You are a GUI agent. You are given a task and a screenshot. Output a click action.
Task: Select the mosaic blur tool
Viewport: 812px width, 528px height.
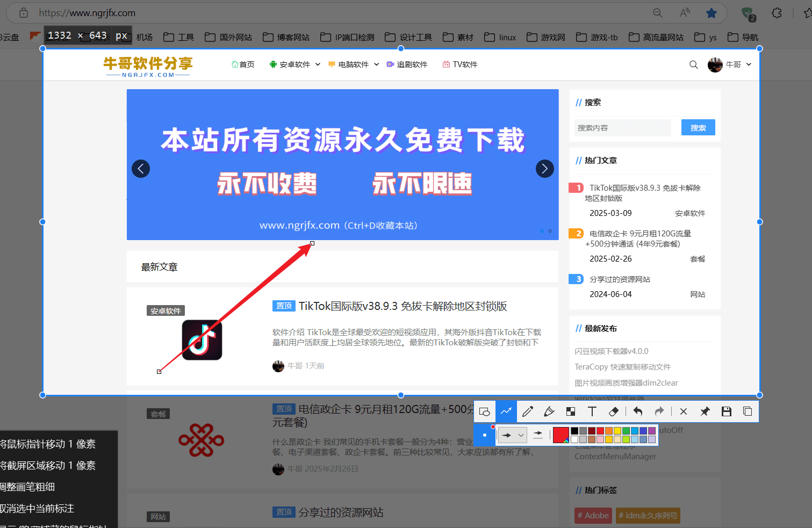tap(570, 411)
